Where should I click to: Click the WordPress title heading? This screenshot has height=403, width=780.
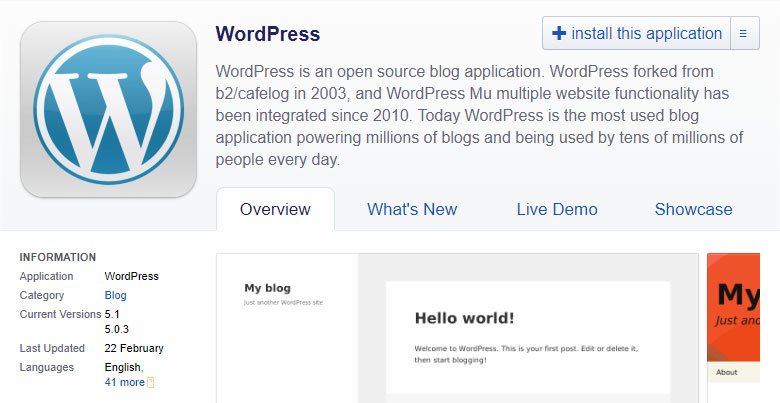pyautogui.click(x=268, y=34)
